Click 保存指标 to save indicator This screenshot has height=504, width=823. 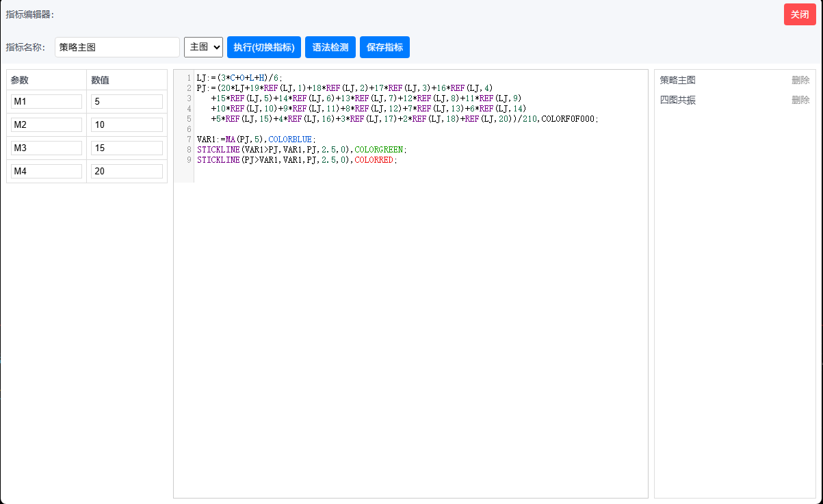384,47
